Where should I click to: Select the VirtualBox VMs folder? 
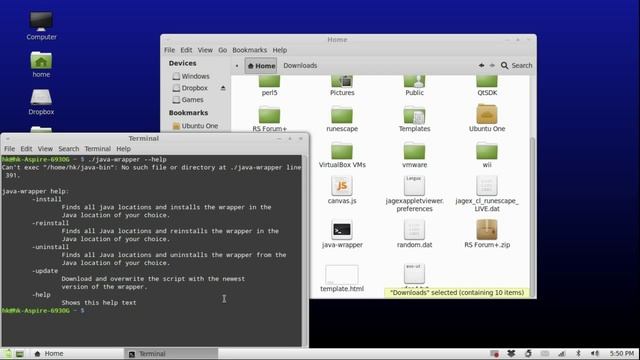(x=342, y=155)
